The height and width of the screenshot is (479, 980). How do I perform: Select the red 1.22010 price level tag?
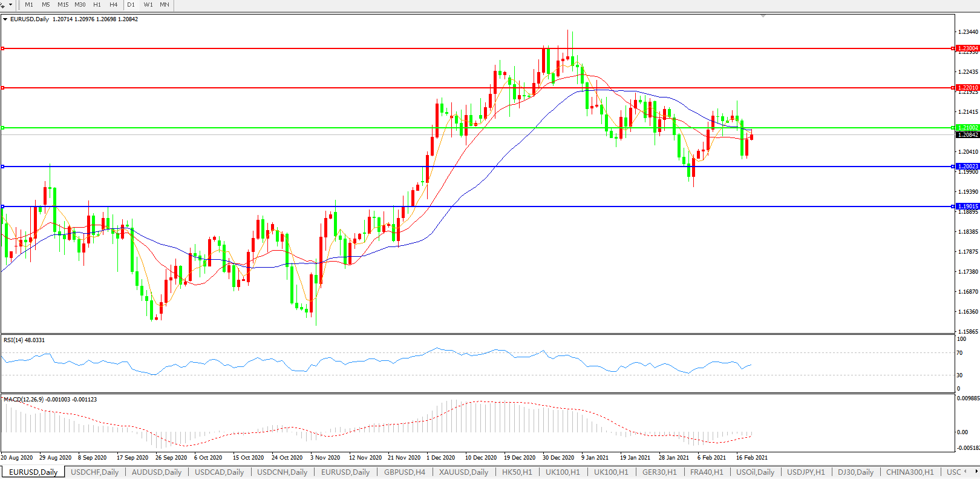coord(967,88)
